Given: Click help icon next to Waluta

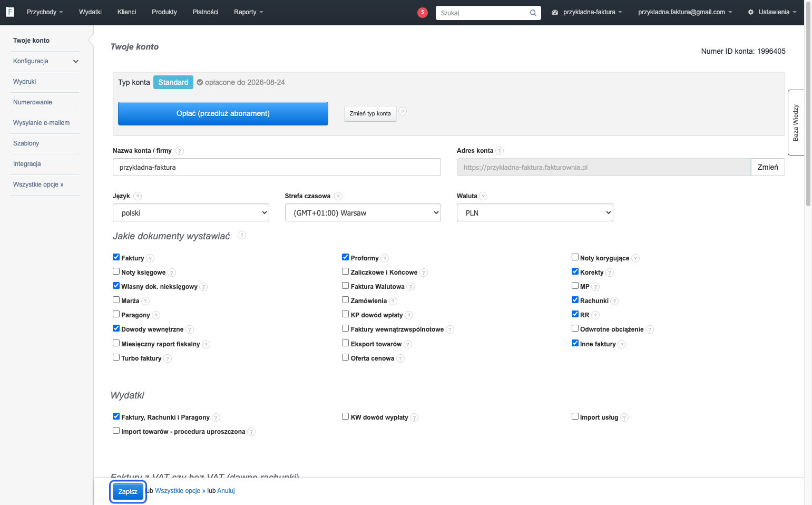Looking at the screenshot, I should coord(483,196).
